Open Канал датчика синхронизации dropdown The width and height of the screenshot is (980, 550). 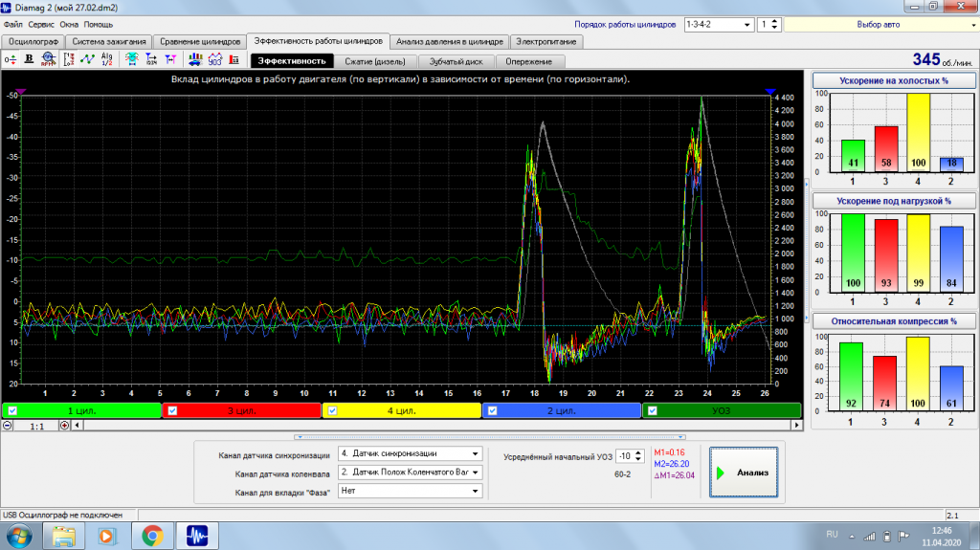pos(410,453)
